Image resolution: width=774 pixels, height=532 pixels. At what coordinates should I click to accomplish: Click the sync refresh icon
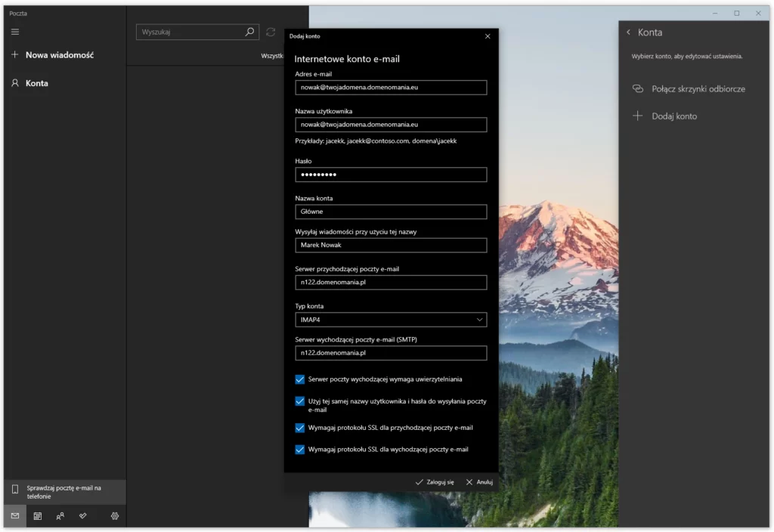[x=271, y=32]
